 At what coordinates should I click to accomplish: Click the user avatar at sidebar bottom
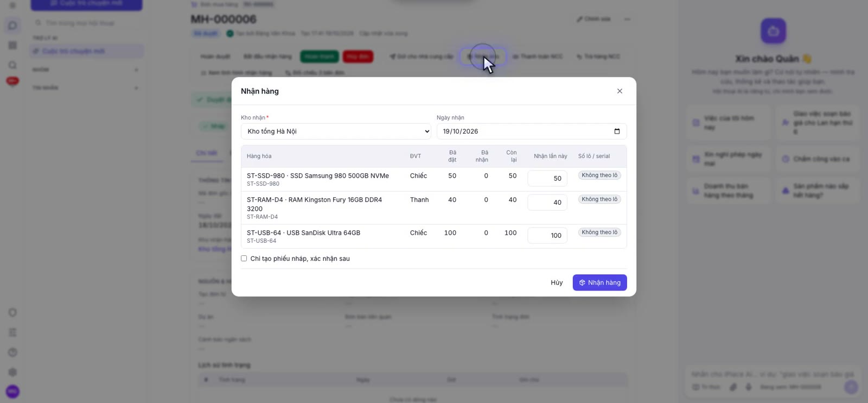(x=12, y=392)
